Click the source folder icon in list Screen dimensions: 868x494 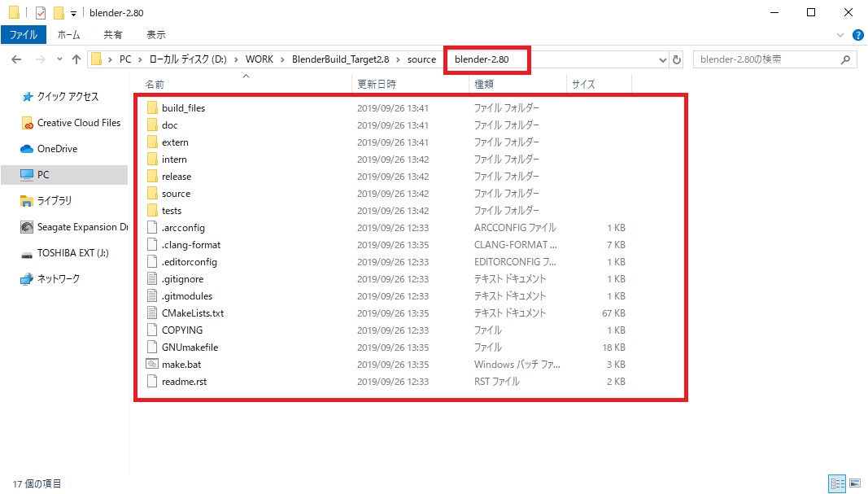click(x=152, y=194)
